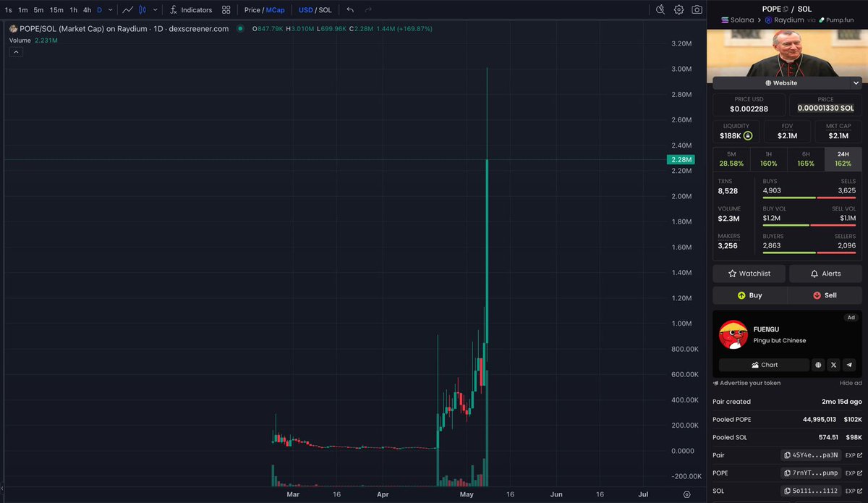Click the Volume 2.231M legend label
Screen dimensions: 868x503
(33, 41)
